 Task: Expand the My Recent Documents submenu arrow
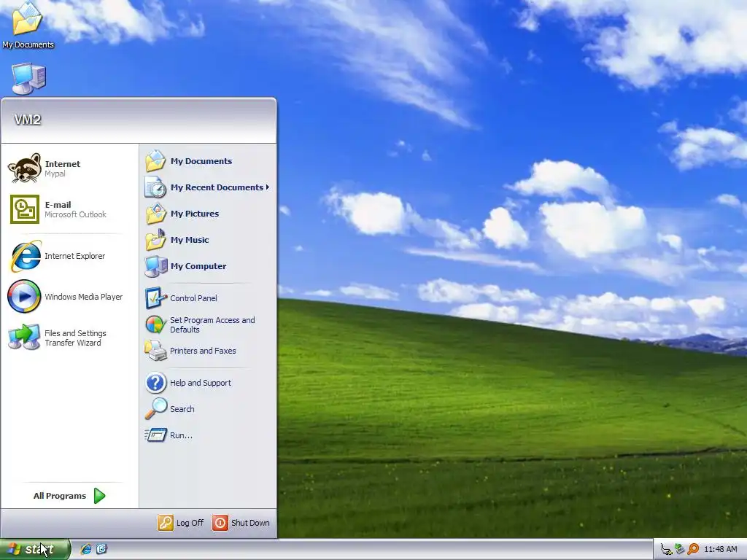click(268, 187)
